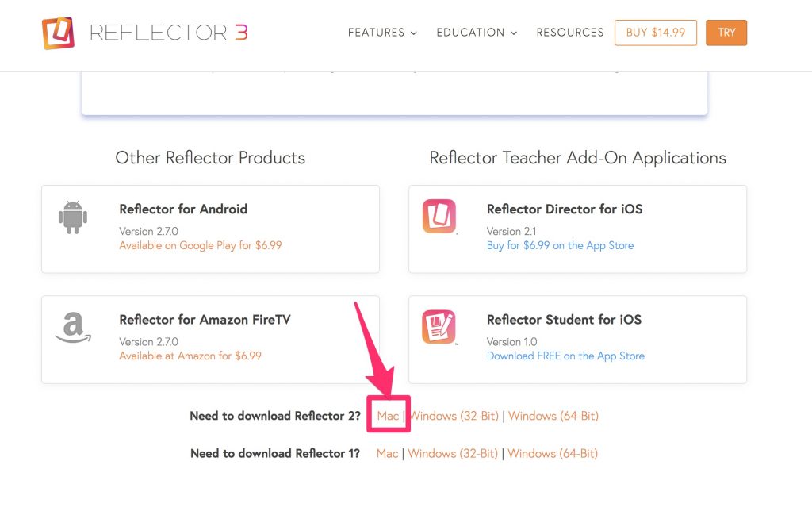Download Reflector 2 Windows (64-Bit)

click(553, 416)
